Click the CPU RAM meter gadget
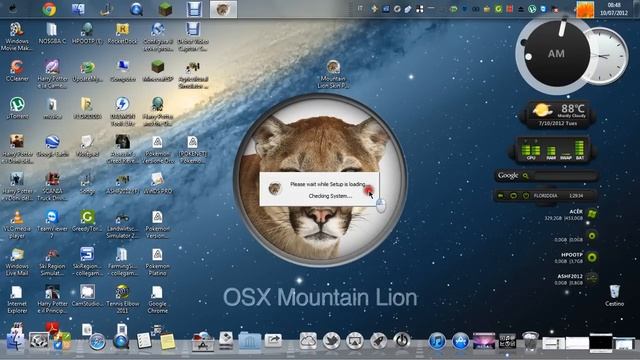The image size is (640, 360). [552, 150]
